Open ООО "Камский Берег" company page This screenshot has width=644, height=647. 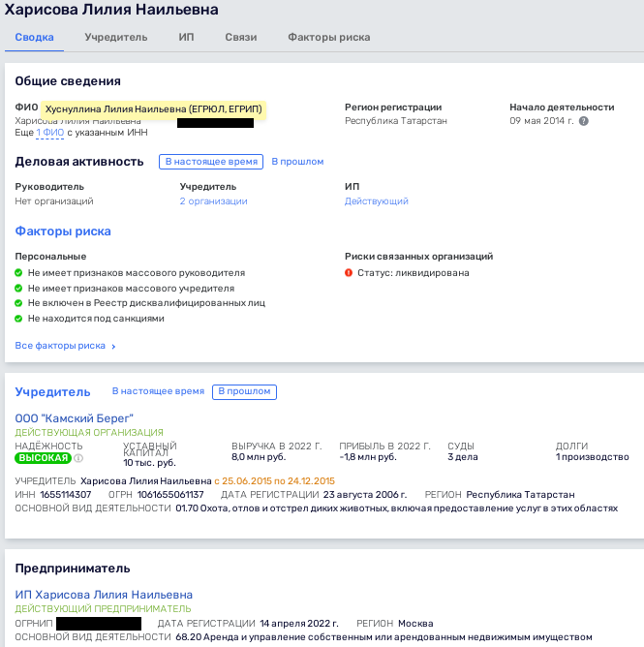click(75, 418)
